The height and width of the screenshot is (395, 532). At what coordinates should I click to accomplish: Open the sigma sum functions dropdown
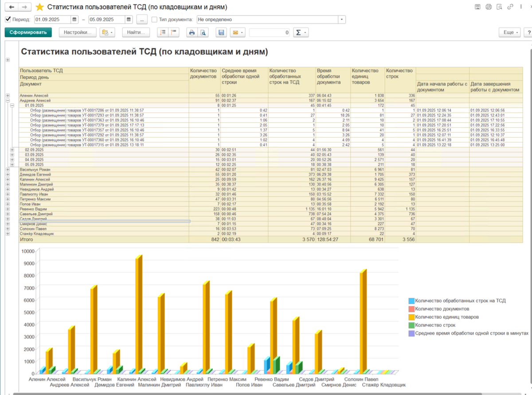point(301,32)
